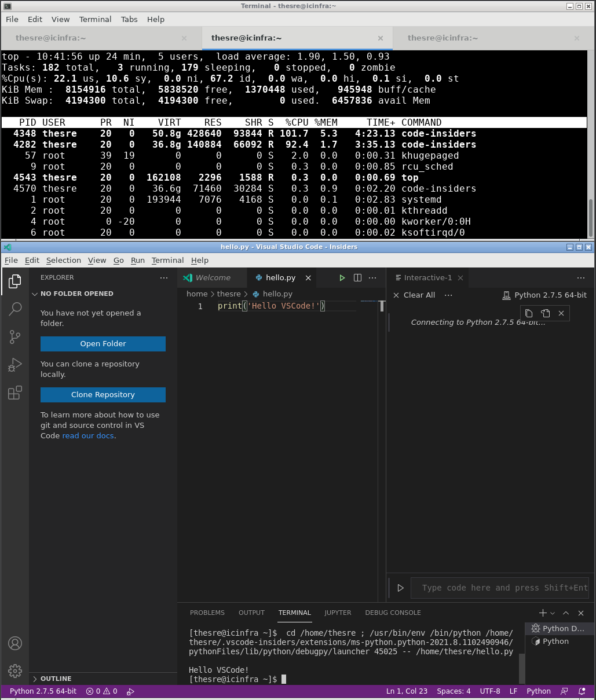Change encoding UTF-8 in status bar
The width and height of the screenshot is (596, 700).
(490, 691)
